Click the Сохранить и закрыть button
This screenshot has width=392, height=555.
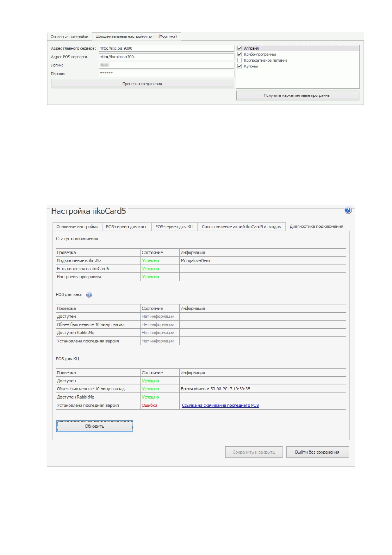point(254,452)
